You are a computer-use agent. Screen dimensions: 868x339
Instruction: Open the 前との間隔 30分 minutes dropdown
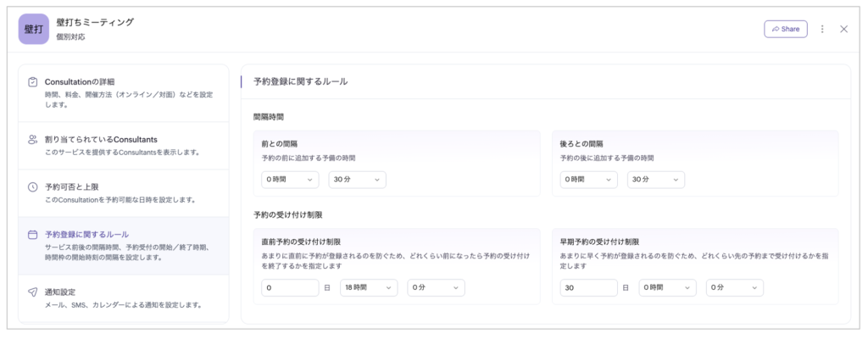(357, 180)
